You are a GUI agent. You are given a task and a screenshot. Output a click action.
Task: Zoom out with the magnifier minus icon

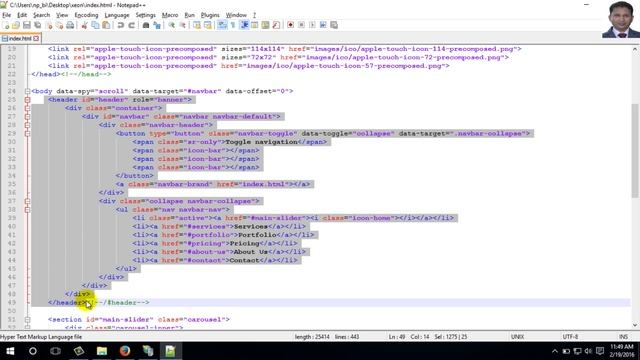pos(182,25)
